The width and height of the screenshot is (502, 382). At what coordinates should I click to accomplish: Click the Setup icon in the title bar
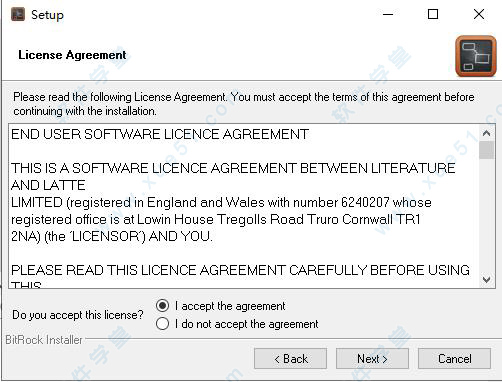[18, 14]
